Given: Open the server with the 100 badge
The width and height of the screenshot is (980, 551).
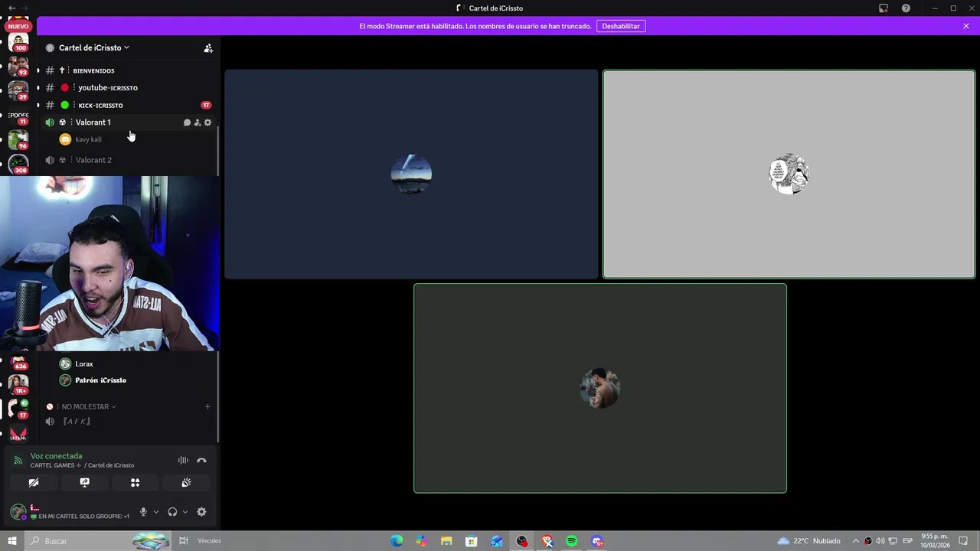Looking at the screenshot, I should [x=18, y=41].
